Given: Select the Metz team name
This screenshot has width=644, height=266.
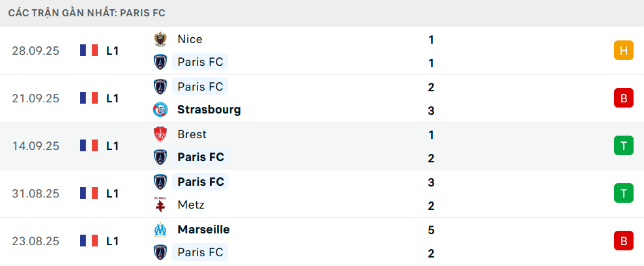Looking at the screenshot, I should (191, 205).
